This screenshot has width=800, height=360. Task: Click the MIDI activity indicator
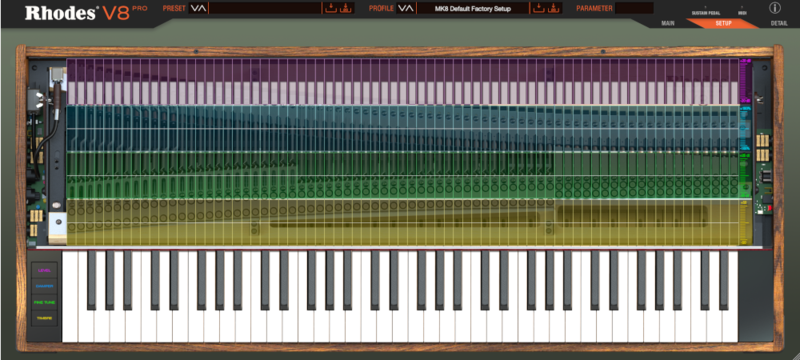[742, 11]
